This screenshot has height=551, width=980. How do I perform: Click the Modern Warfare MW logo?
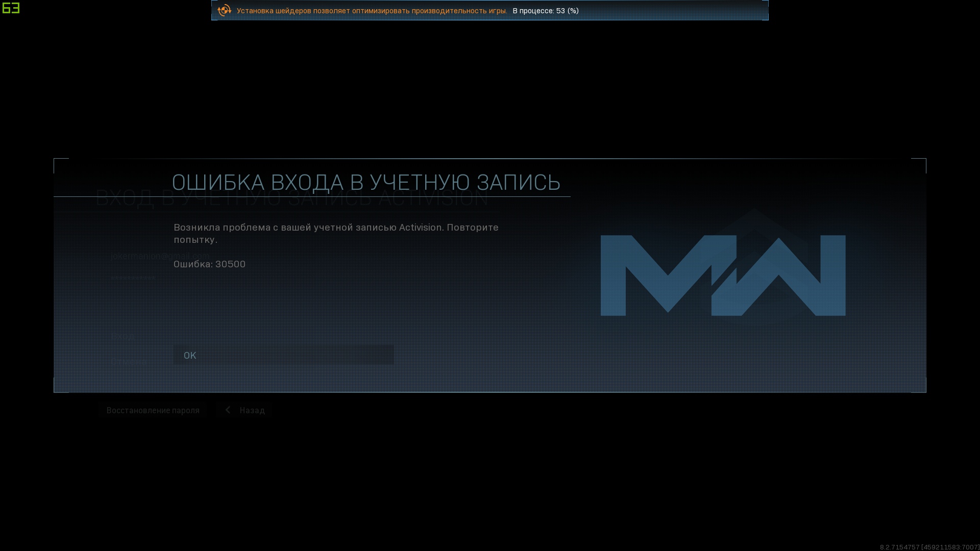[723, 274]
